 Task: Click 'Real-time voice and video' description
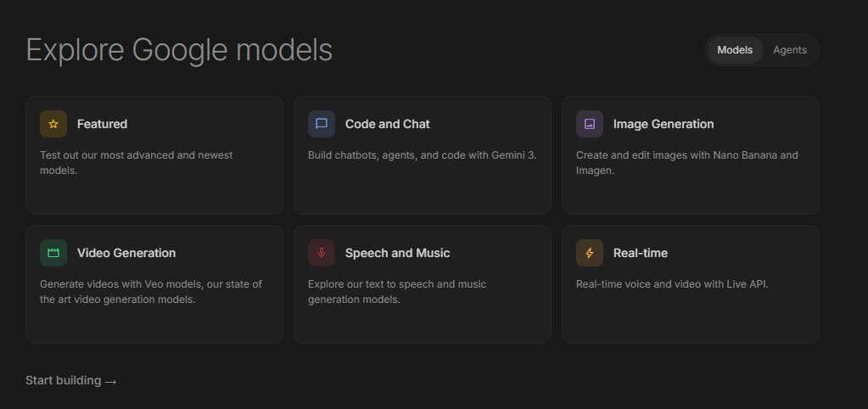(672, 284)
